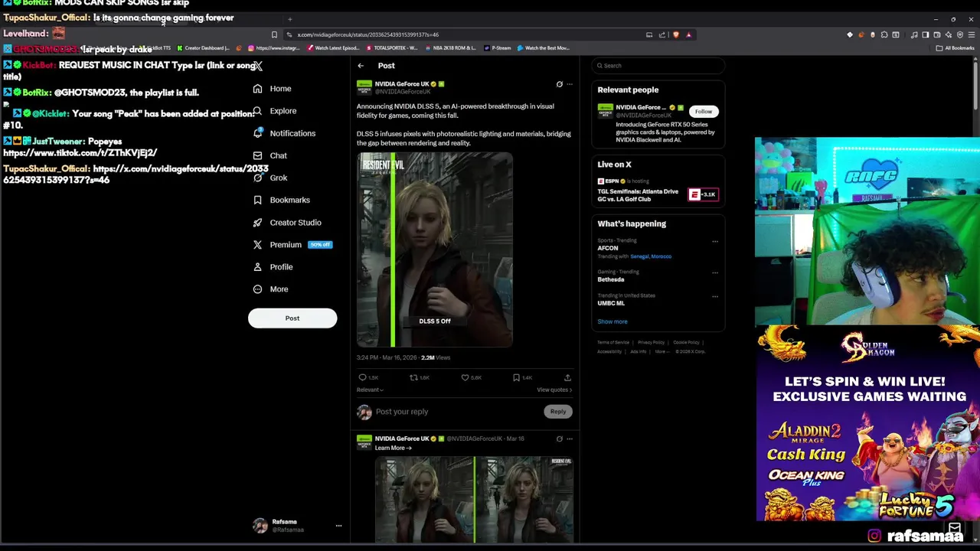Viewport: 980px width, 551px height.
Task: Click the Reply button
Action: click(557, 412)
